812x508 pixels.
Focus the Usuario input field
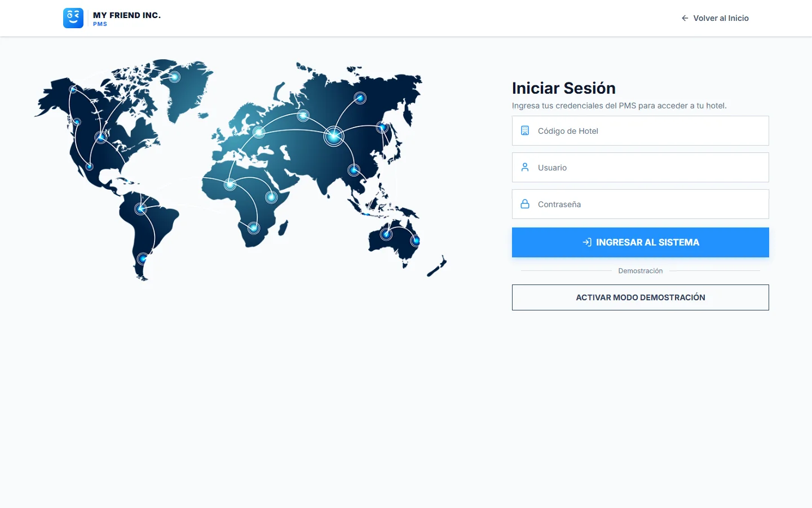click(x=641, y=167)
